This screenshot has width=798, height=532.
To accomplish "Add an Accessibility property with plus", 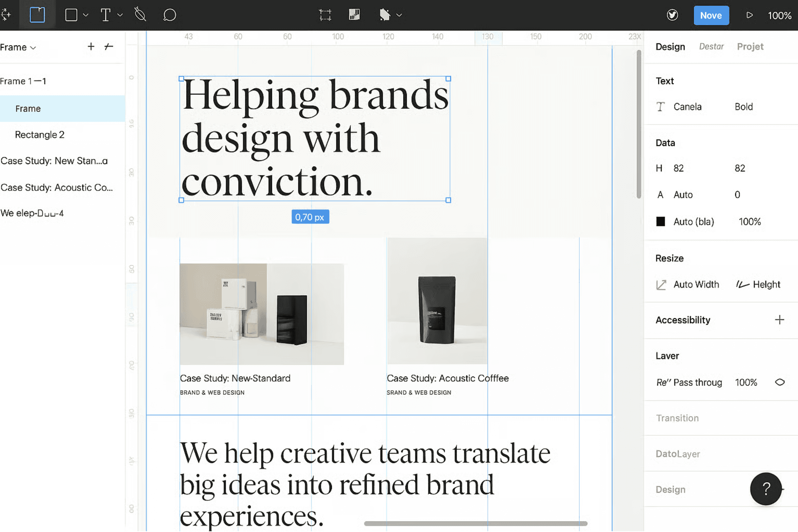I will click(779, 320).
